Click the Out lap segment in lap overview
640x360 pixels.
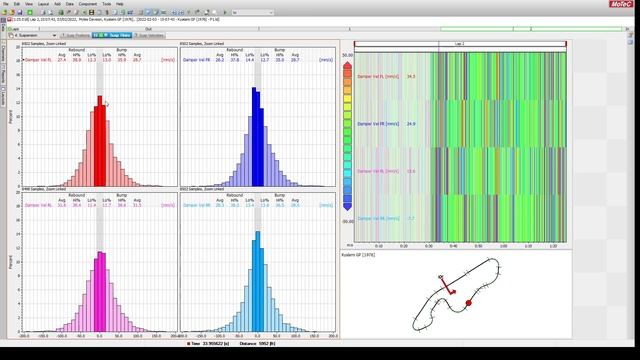(x=149, y=29)
